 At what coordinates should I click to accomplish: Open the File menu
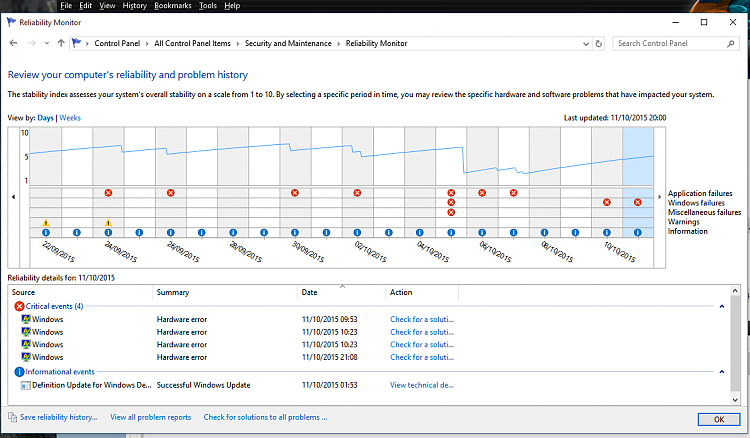[x=66, y=5]
